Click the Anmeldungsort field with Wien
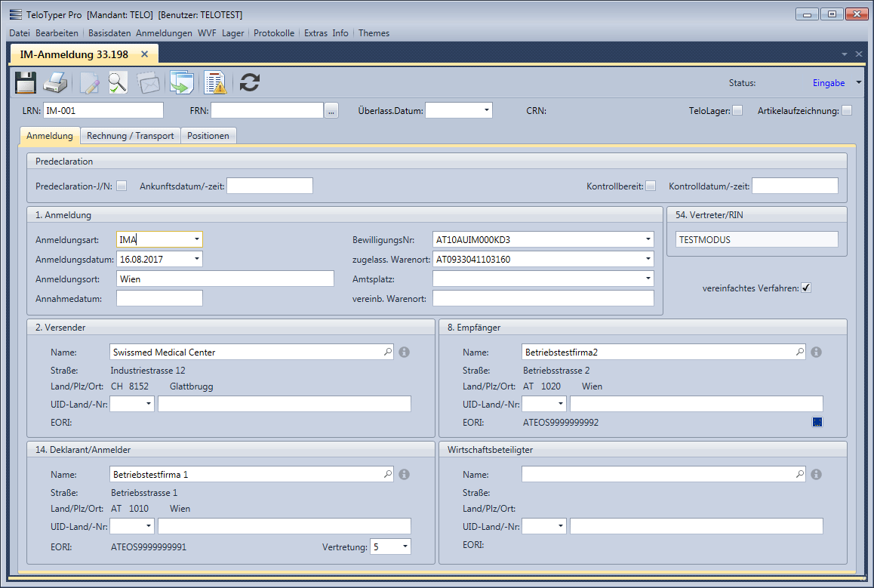The height and width of the screenshot is (588, 874). 225,279
